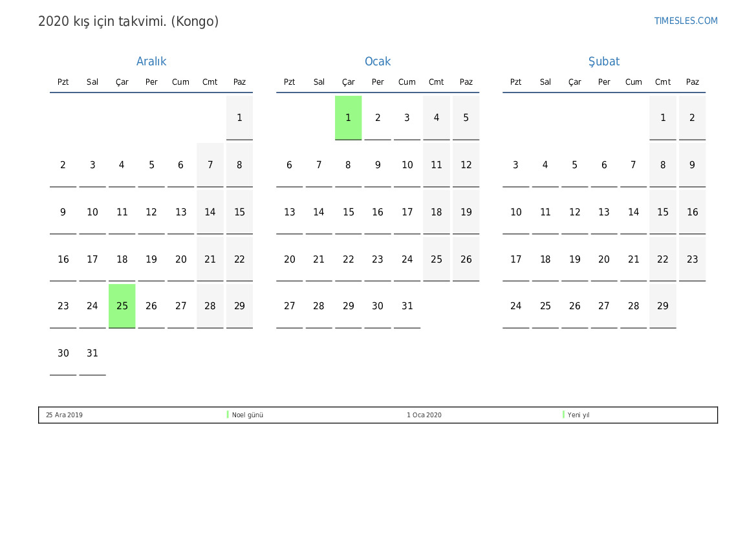Select January 31 in Ocak
Viewport: 756px width, 535px height.
[407, 306]
